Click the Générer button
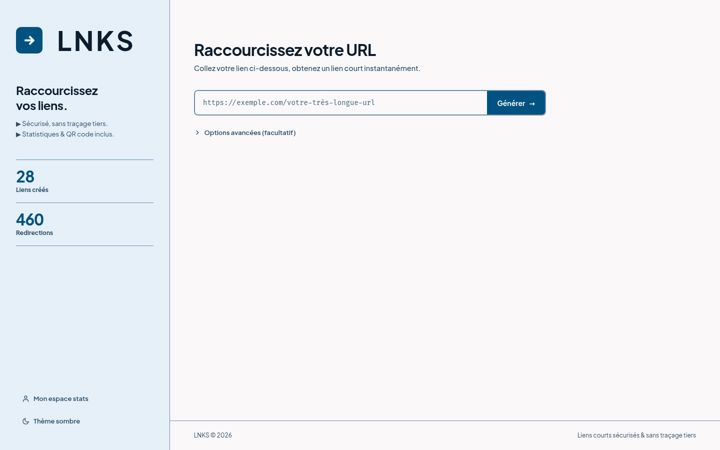Viewport: 720px width, 450px height. tap(516, 103)
